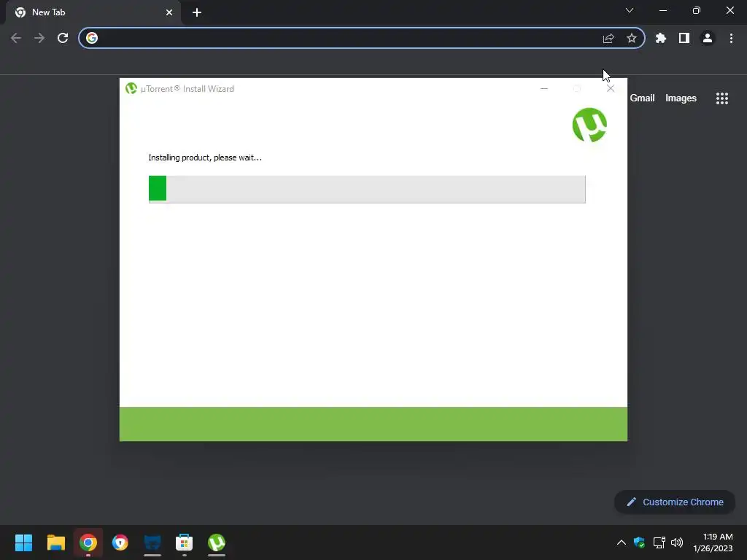Click the Customize Chrome button

point(675,502)
